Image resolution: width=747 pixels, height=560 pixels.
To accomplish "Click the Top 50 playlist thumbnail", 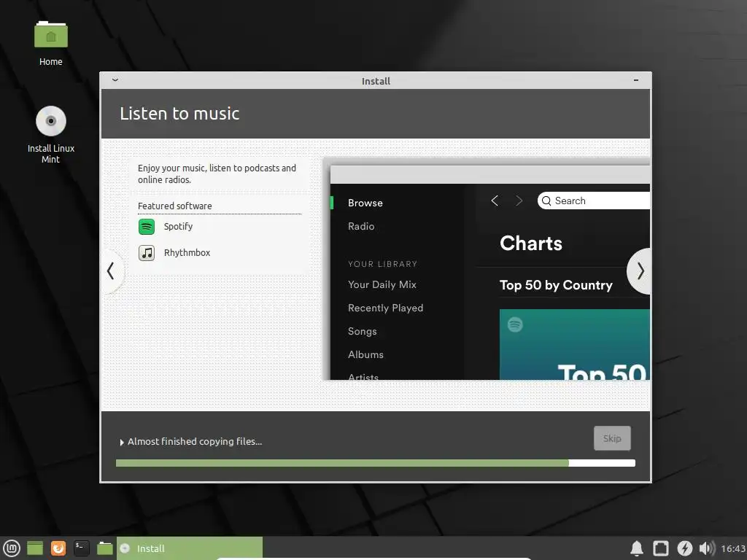I will point(575,344).
